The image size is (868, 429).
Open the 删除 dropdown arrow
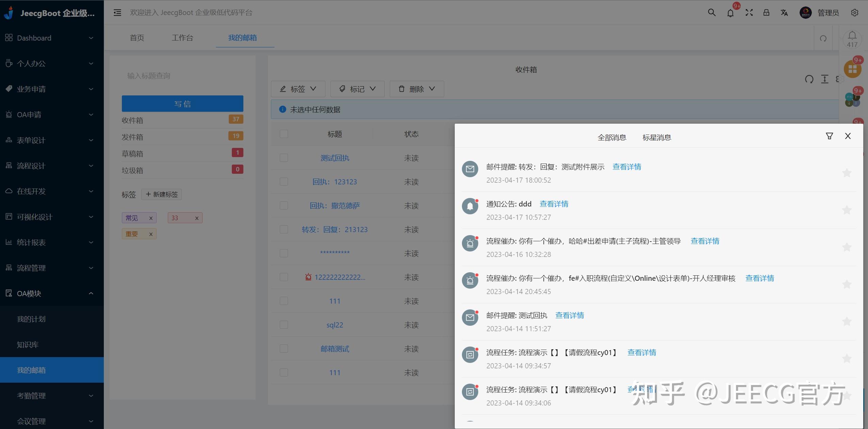pyautogui.click(x=432, y=89)
